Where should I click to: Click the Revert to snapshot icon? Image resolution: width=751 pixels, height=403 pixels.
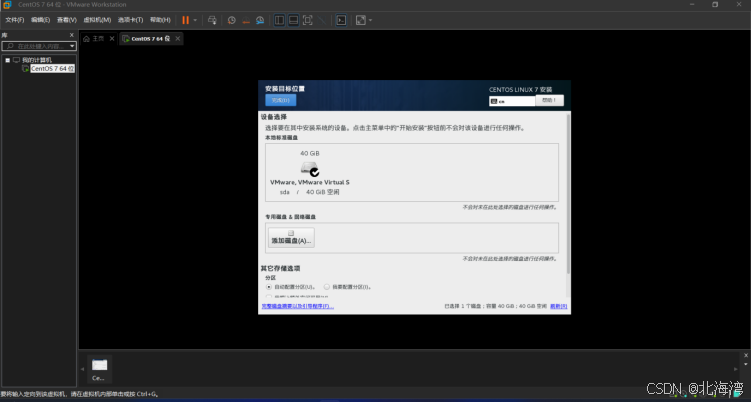coord(246,20)
